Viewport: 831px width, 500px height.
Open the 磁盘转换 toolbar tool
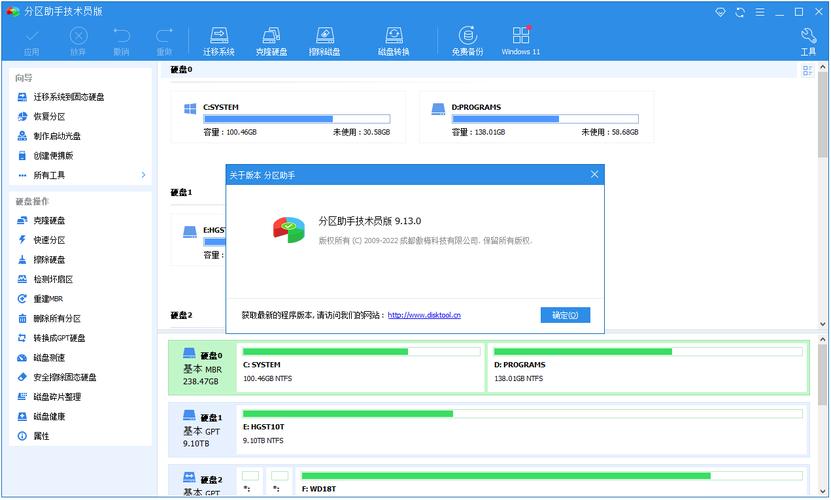393,40
